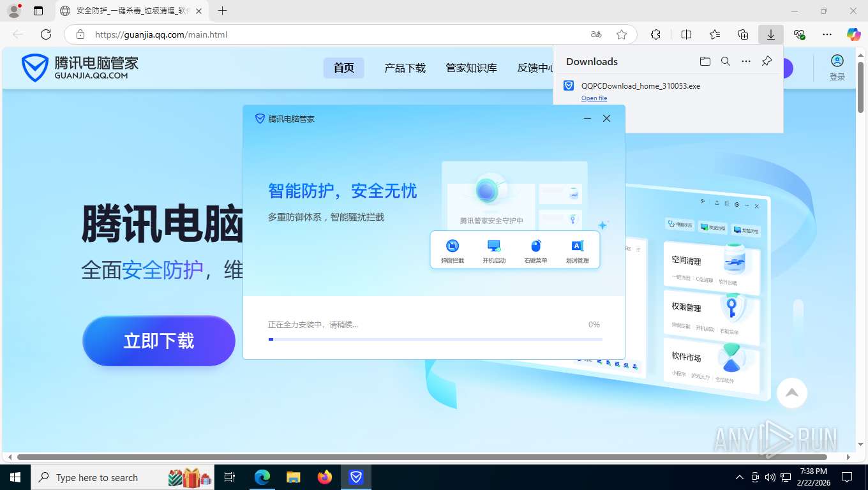Click the taskbar search box
Image resolution: width=868 pixels, height=490 pixels.
121,477
